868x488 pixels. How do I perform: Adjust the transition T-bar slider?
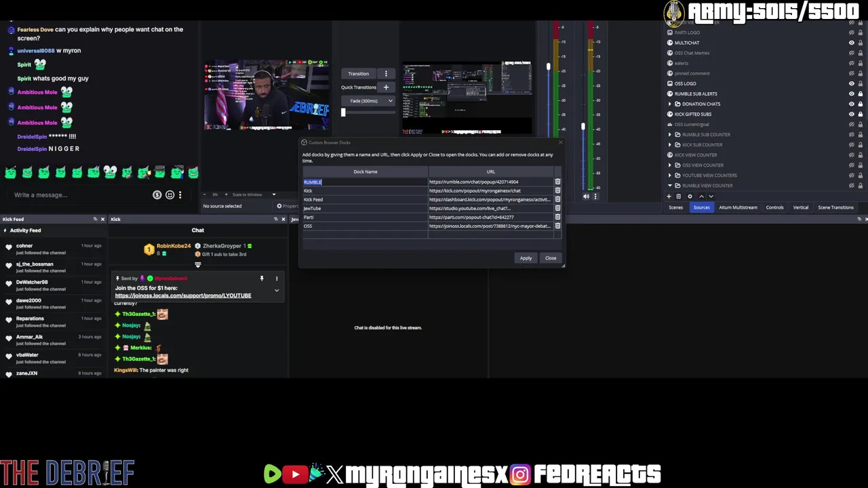343,113
